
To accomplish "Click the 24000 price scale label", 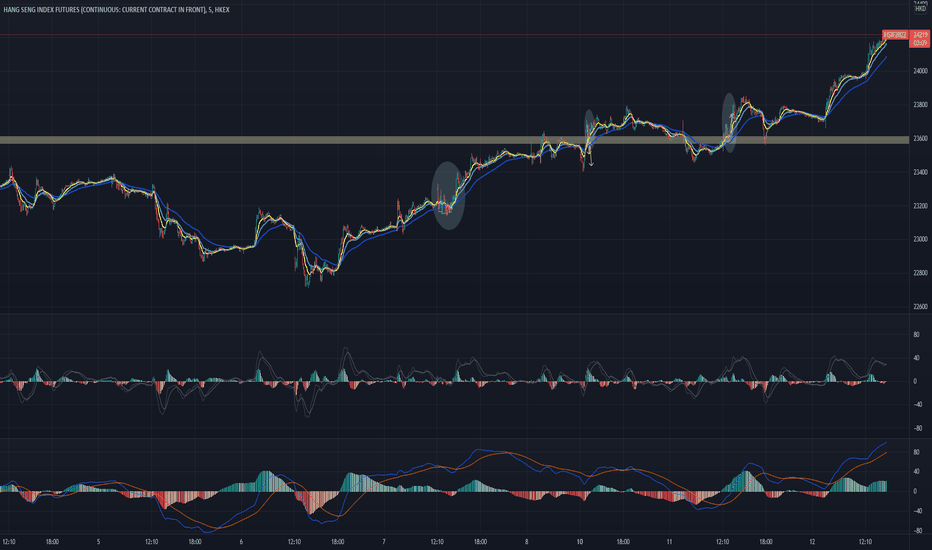I will tap(920, 71).
